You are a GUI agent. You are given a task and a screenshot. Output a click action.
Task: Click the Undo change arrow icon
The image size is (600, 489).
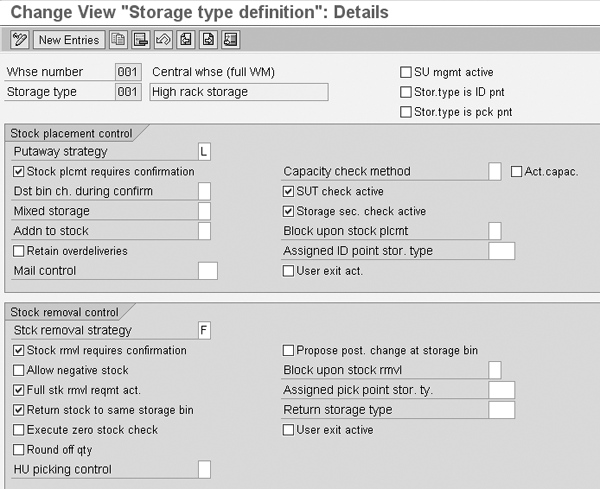(161, 40)
